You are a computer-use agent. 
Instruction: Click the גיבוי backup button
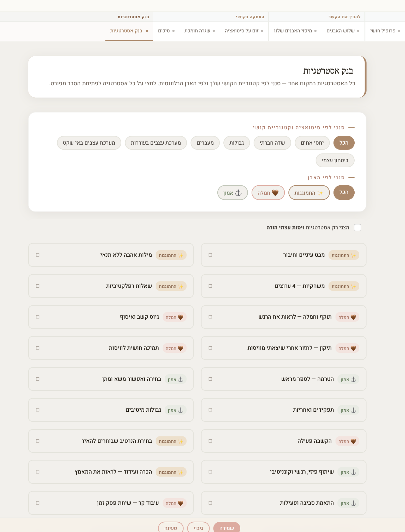[198, 528]
